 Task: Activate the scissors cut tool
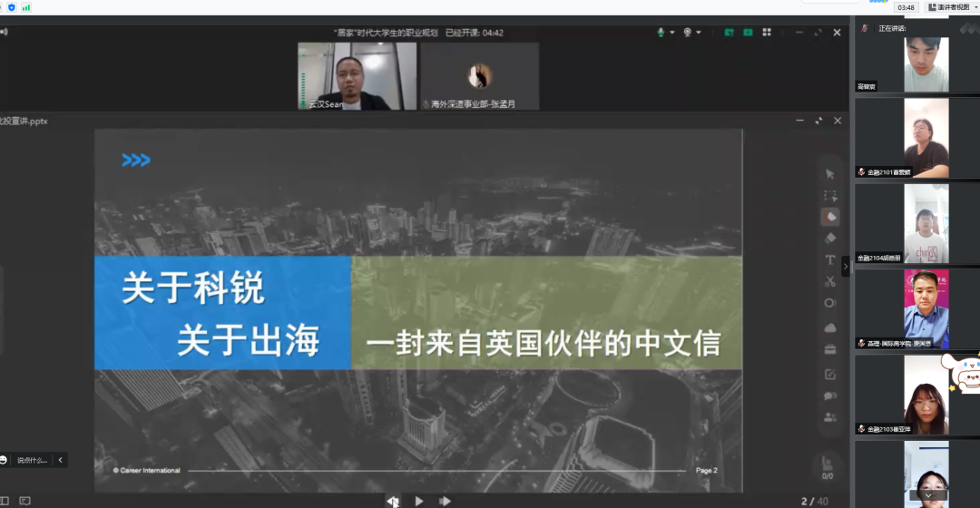[829, 282]
